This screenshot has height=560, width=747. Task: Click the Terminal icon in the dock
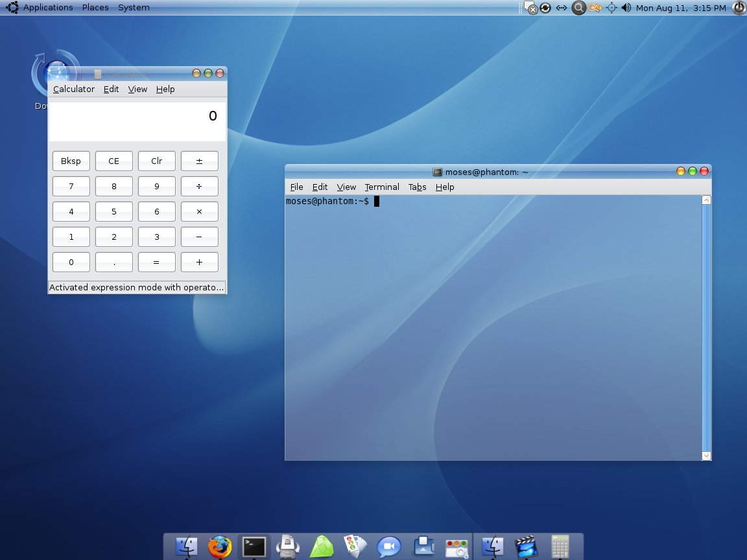tap(254, 546)
